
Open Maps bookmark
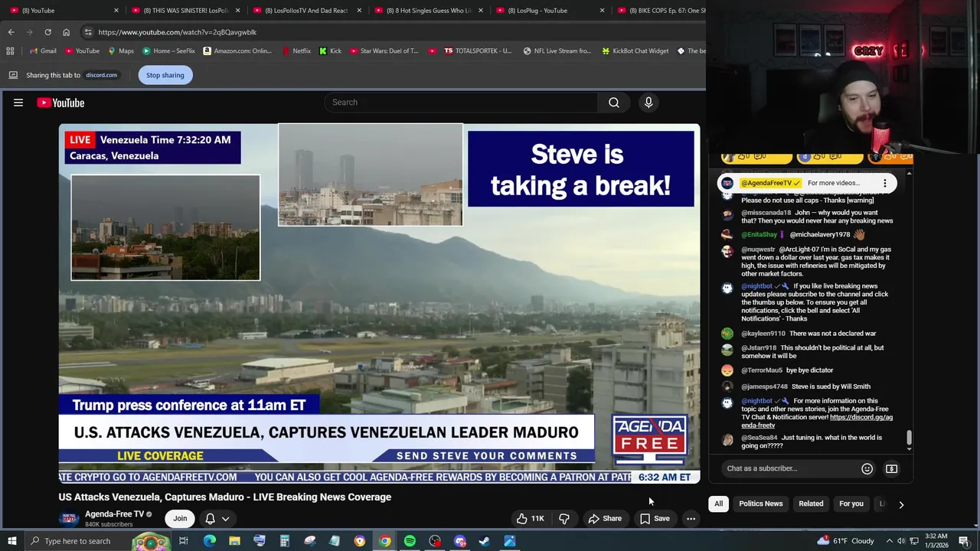[121, 51]
